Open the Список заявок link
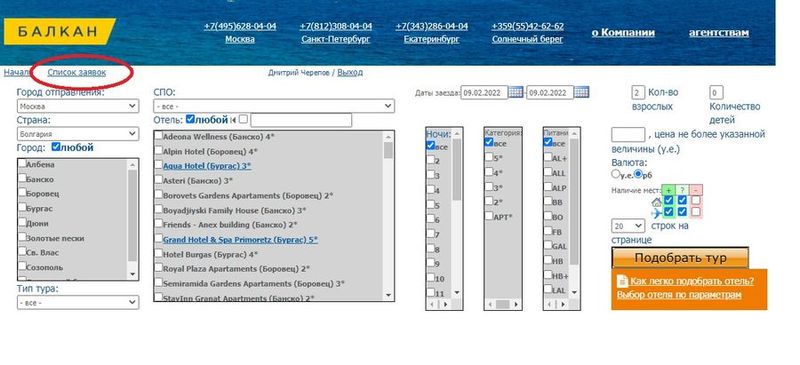 [x=77, y=72]
